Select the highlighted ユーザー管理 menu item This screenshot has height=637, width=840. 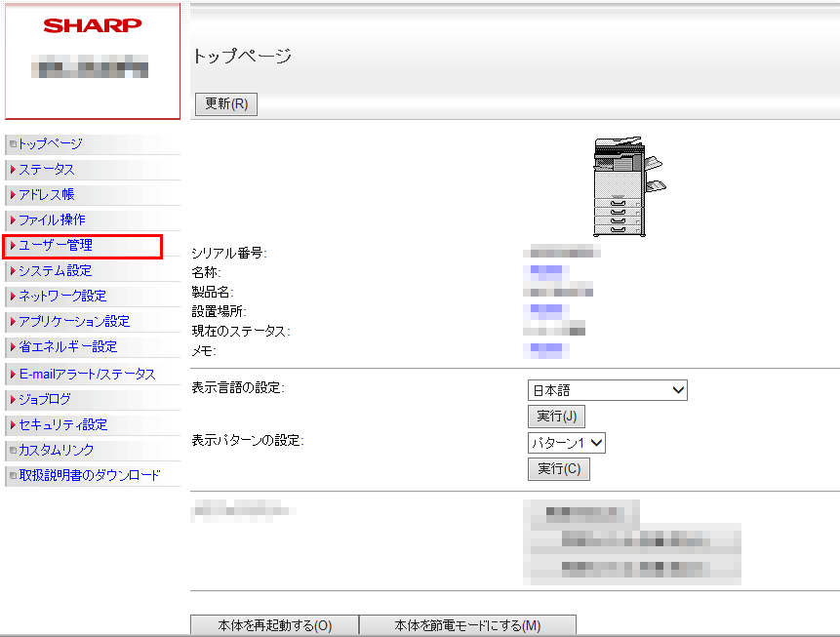coord(56,246)
